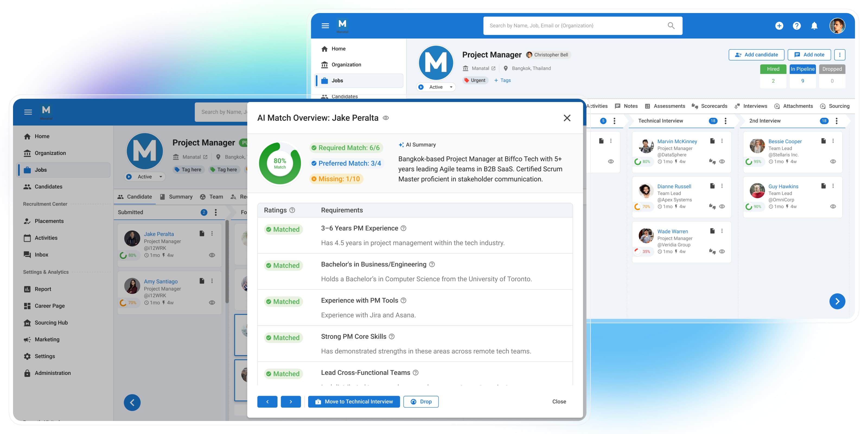
Task: Open three-dot menu beside Add note button
Action: click(x=840, y=55)
